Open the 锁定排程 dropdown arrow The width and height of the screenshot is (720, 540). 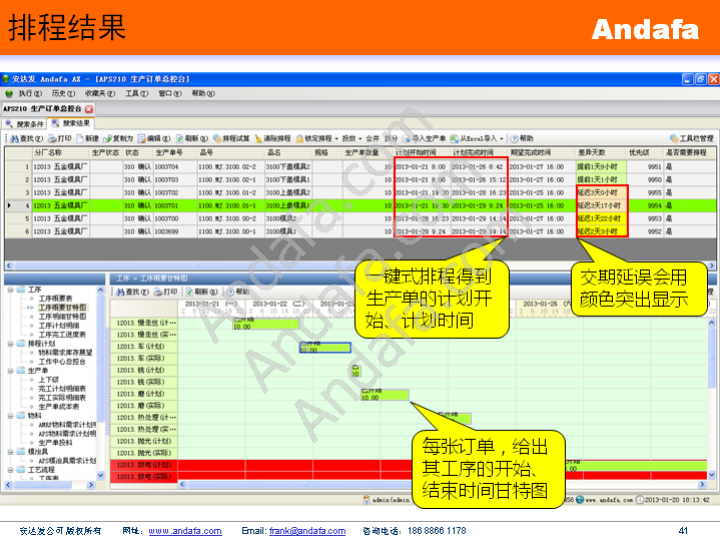337,139
